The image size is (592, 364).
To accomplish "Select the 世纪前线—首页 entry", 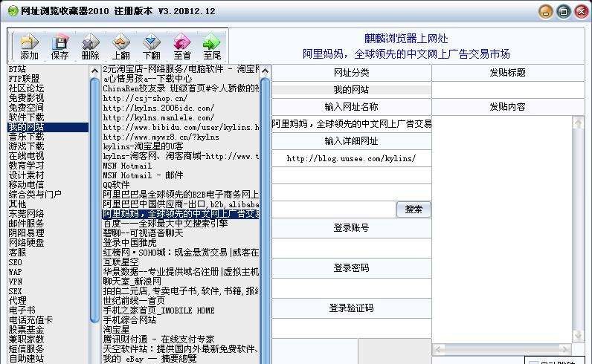I will [x=134, y=301].
